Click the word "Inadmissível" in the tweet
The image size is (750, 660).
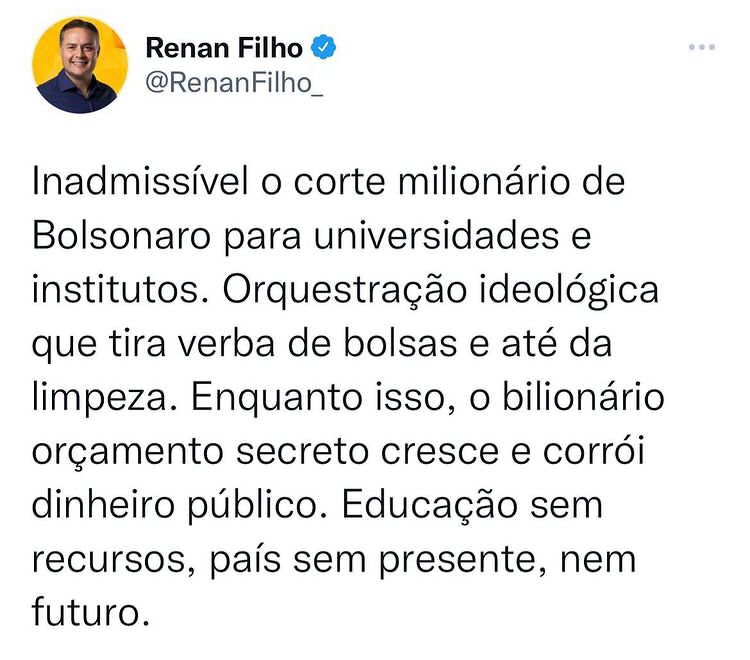[140, 181]
